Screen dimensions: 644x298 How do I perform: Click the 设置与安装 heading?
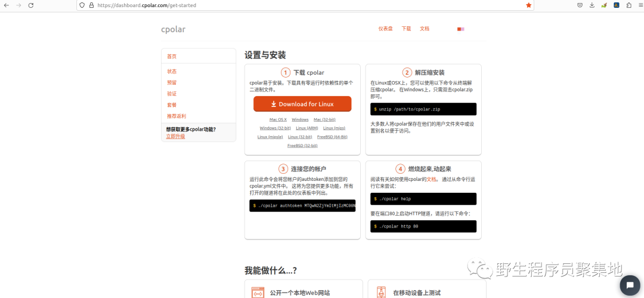(x=265, y=55)
